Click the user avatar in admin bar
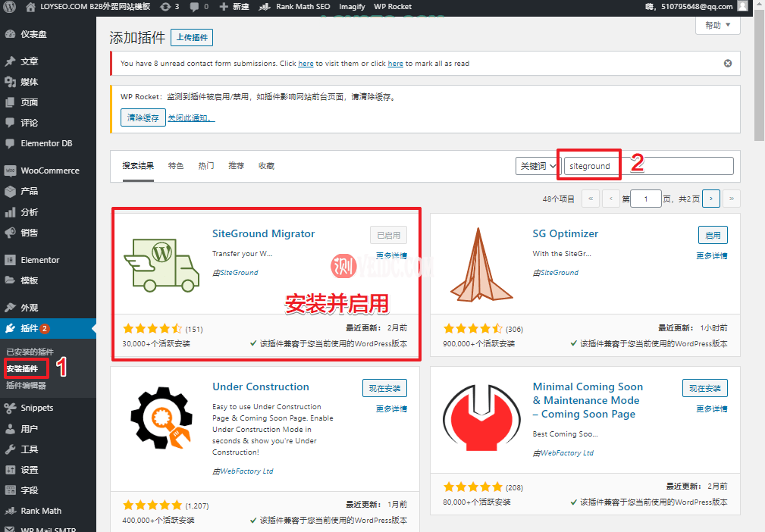The width and height of the screenshot is (765, 532). 742,6
